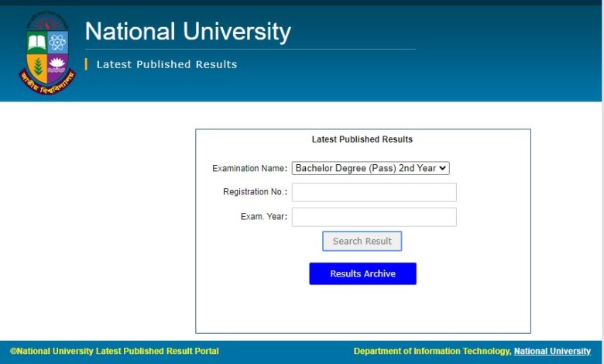Click the large National University header title
The height and width of the screenshot is (364, 604).
tap(187, 32)
